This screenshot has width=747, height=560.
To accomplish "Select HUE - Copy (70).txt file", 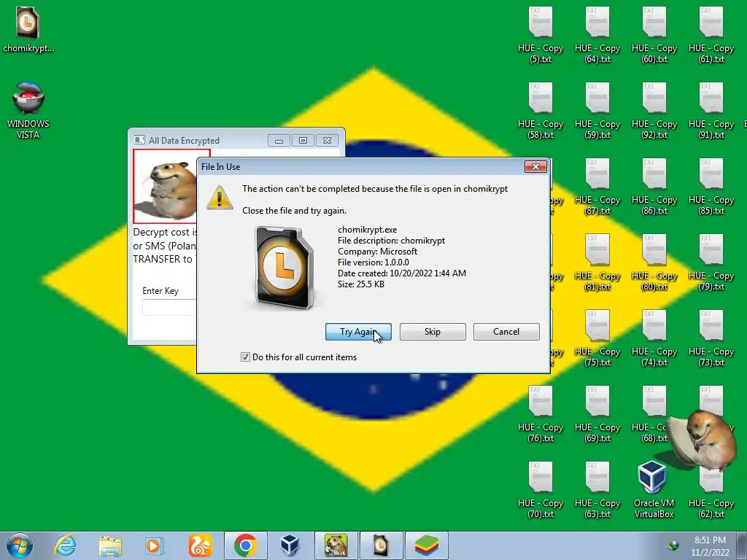I will 541,489.
